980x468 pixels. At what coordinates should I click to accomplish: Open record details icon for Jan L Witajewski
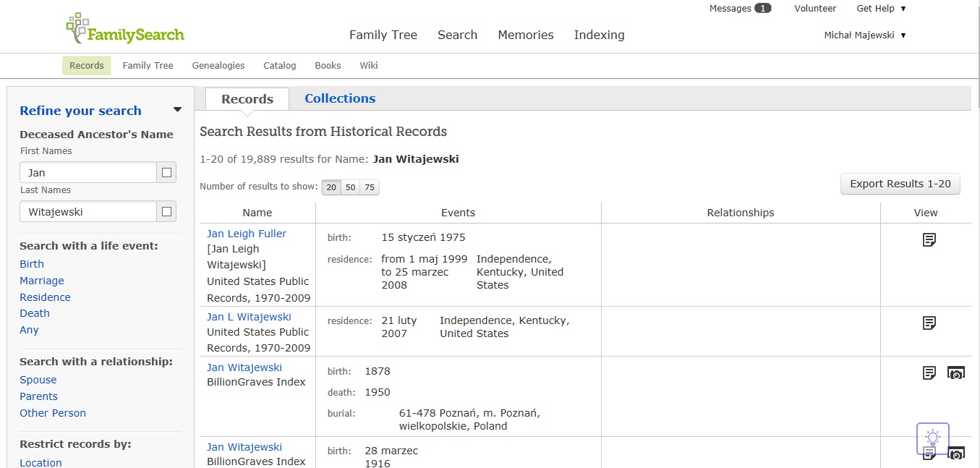point(929,323)
